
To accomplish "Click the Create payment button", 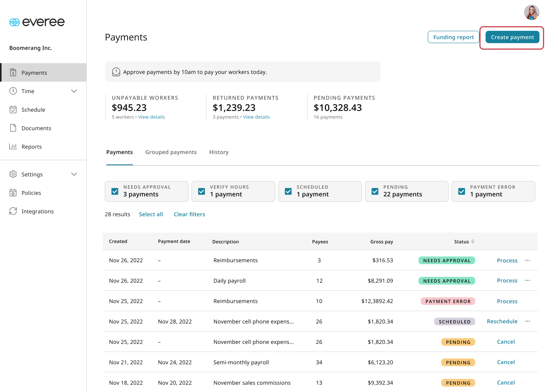I will click(x=512, y=37).
